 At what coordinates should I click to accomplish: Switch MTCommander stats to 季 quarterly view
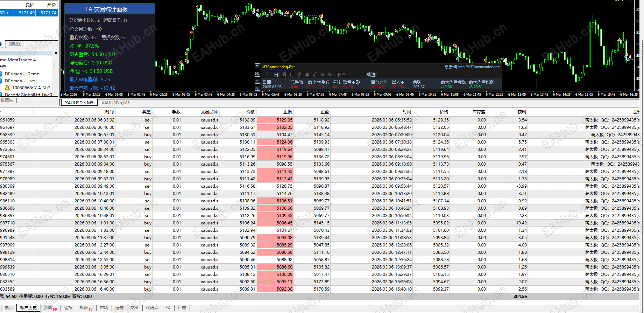coord(299,75)
